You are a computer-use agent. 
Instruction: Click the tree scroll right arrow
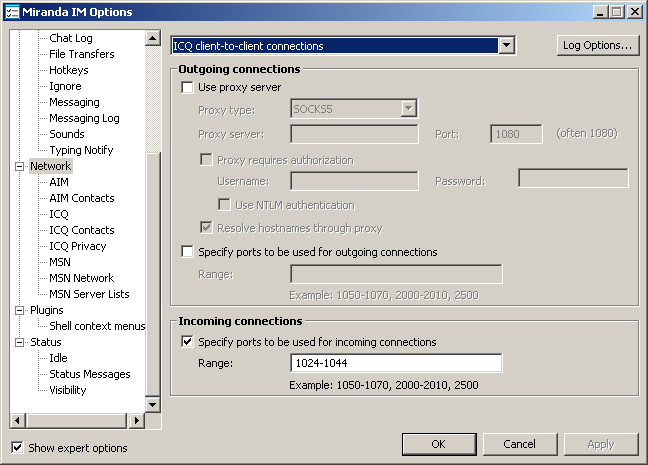coord(137,421)
